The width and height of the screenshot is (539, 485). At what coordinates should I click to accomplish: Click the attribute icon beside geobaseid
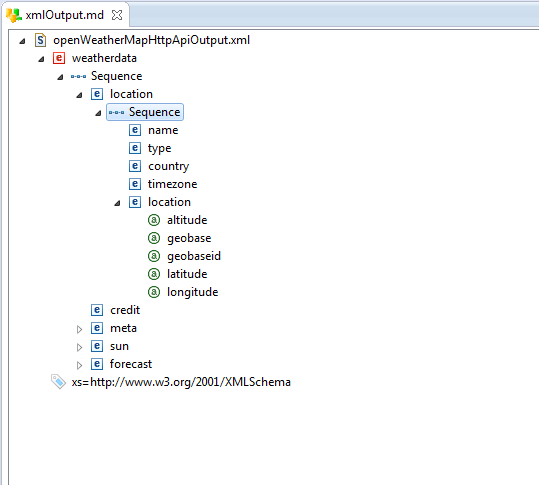(154, 256)
